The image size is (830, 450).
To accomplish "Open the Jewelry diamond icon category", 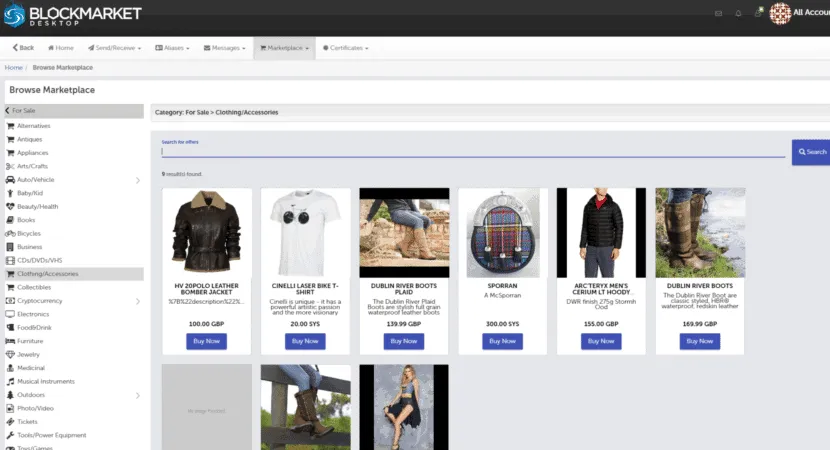I will pyautogui.click(x=10, y=355).
